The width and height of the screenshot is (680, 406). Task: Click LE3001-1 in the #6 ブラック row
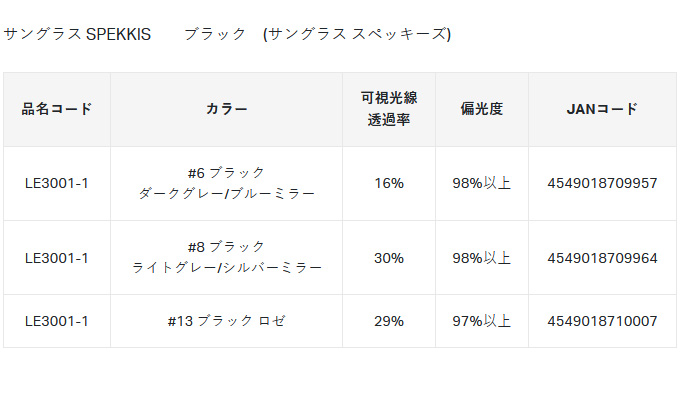[57, 183]
